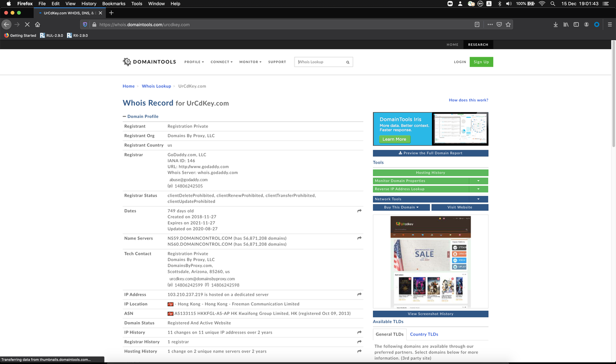Collapse the Domain Profile section
Screen dimensions: 616x364
coord(141,116)
